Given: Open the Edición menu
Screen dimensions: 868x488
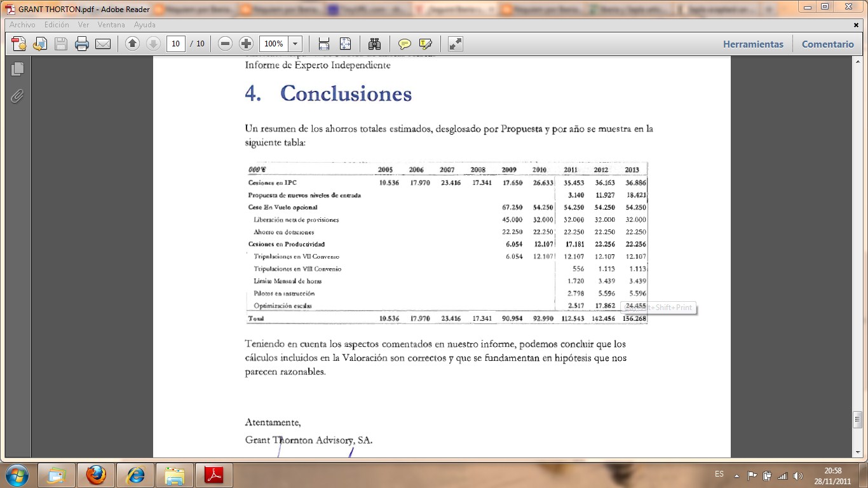Looking at the screenshot, I should click(x=57, y=25).
